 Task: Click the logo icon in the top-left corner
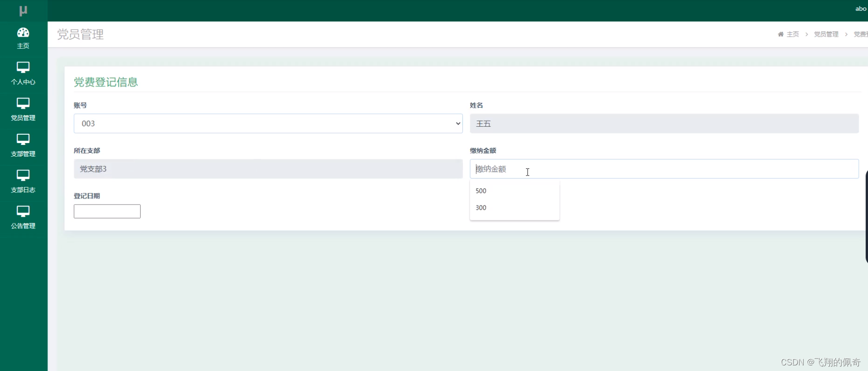click(x=23, y=10)
